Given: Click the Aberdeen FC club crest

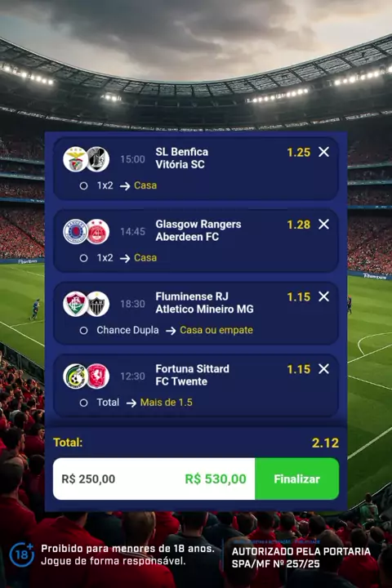Looking at the screenshot, I should pyautogui.click(x=98, y=231).
